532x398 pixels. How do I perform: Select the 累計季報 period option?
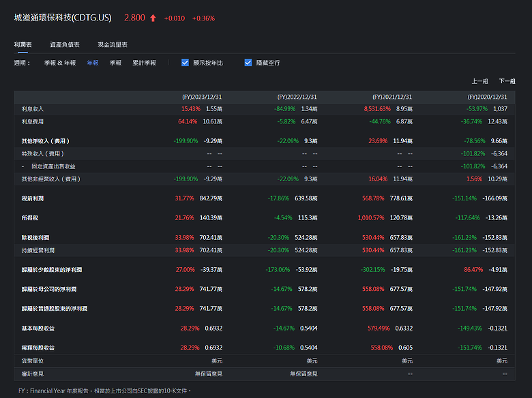(144, 63)
